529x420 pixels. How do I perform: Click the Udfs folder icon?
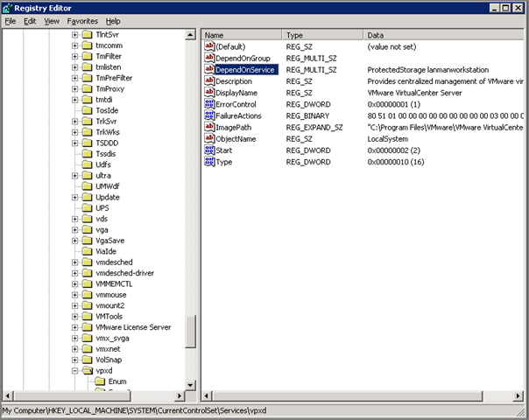[x=87, y=164]
